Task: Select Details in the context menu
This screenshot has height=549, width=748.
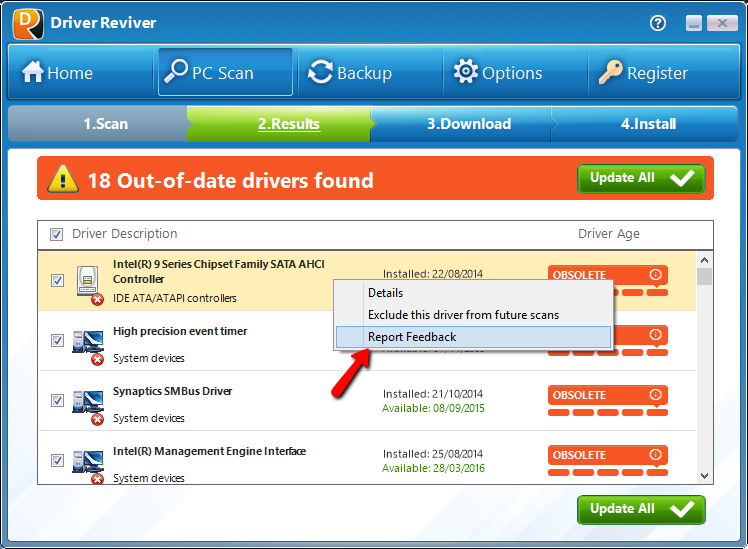Action: point(473,293)
